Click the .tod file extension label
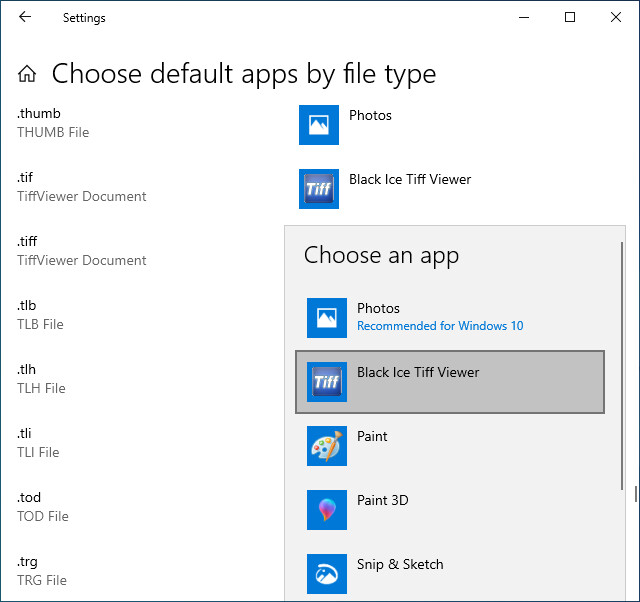The width and height of the screenshot is (640, 602). point(29,498)
